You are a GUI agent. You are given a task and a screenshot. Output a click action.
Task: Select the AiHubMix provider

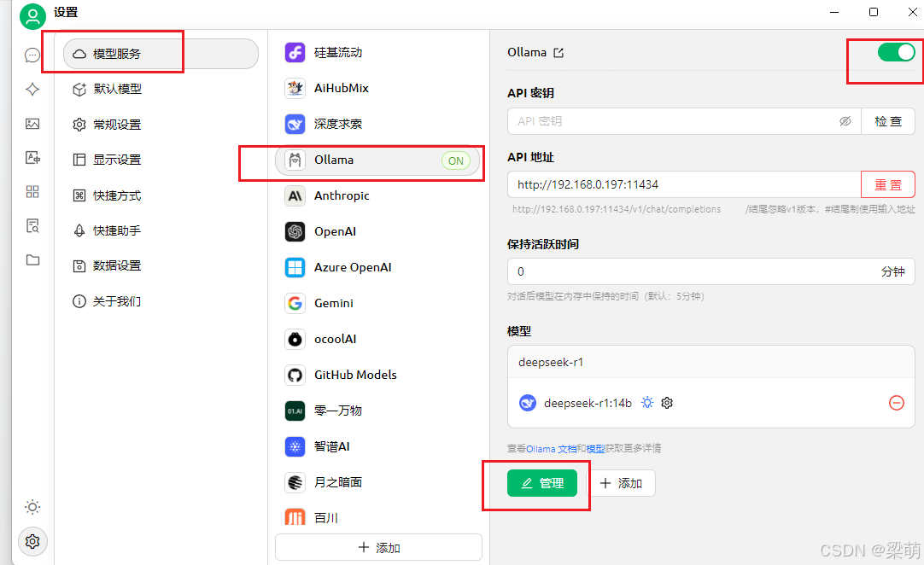377,89
